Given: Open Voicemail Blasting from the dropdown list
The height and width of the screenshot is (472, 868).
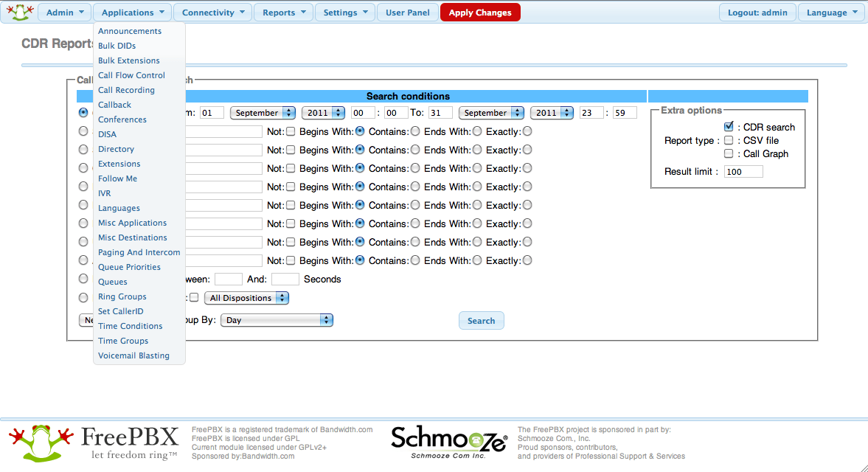Looking at the screenshot, I should (x=133, y=355).
